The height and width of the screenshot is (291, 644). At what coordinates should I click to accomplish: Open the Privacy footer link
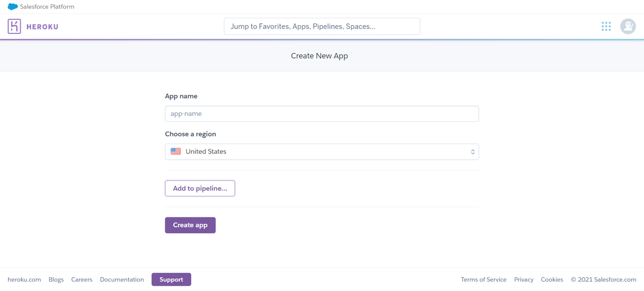(x=524, y=280)
